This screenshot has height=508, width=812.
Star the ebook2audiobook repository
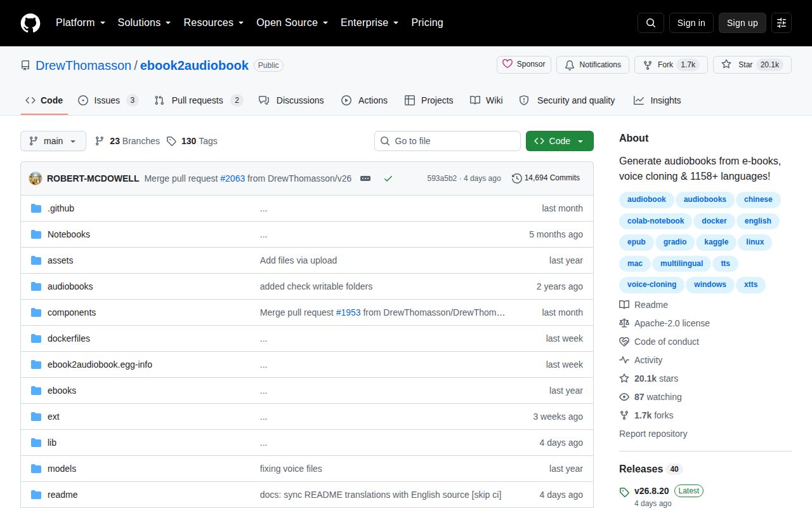click(x=752, y=65)
